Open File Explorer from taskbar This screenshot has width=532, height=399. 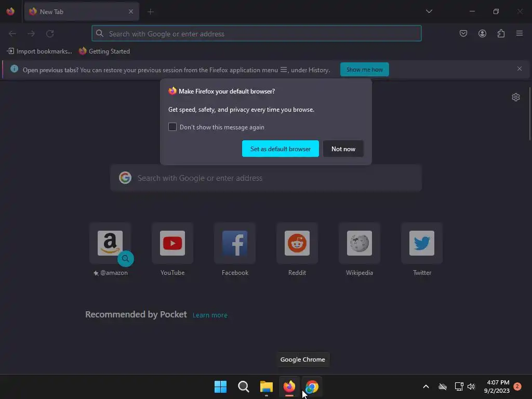267,387
